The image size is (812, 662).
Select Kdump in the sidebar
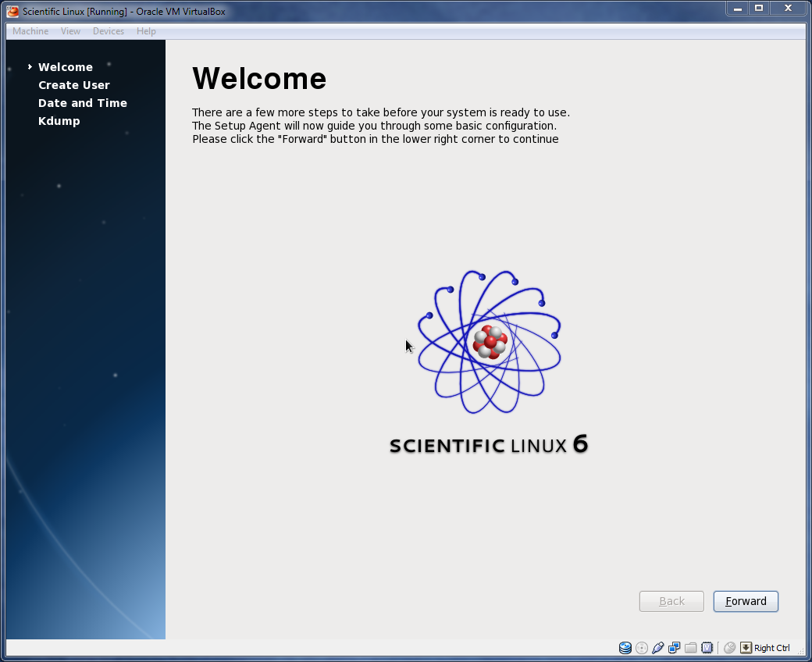tap(59, 121)
